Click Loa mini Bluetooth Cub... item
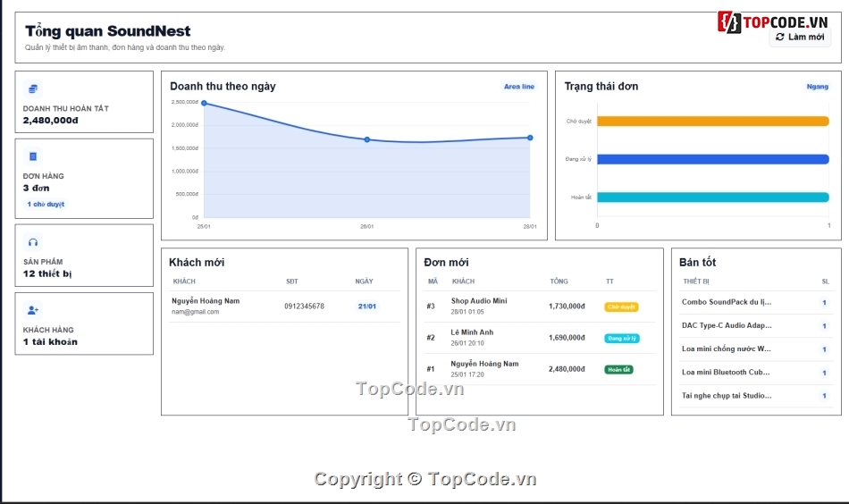 pos(726,372)
